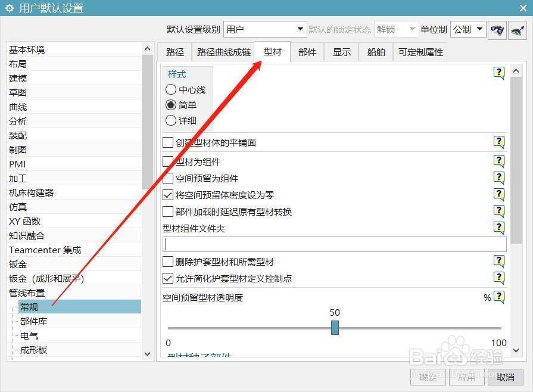Viewport: 533px width, 392px height.
Task: Open help beside 删除护套型材和所需型材
Action: pos(499,262)
